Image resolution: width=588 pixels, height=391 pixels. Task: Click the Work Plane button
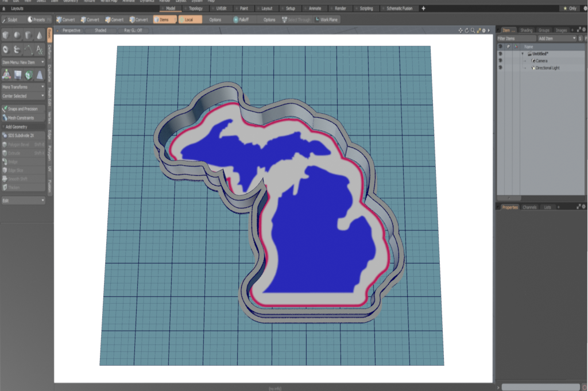(x=327, y=20)
